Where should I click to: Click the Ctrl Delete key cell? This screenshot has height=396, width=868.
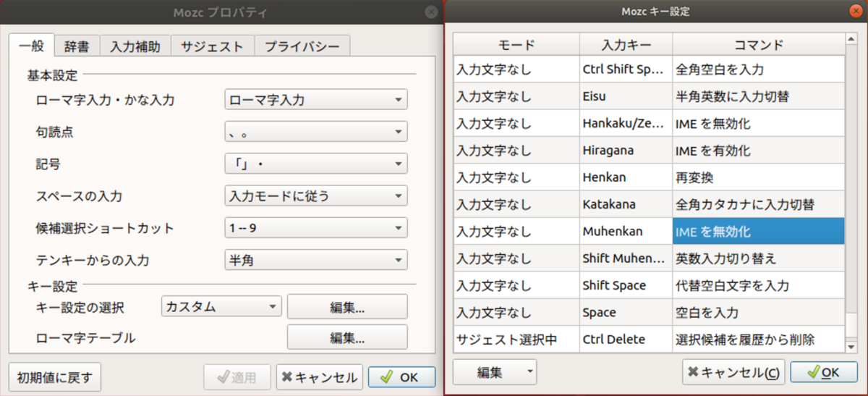626,339
